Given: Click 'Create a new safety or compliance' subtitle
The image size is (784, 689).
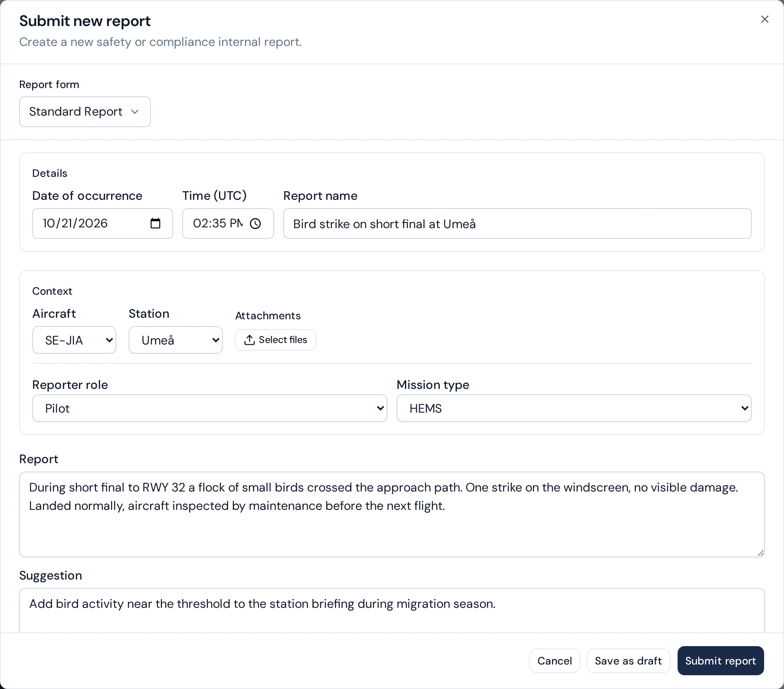Looking at the screenshot, I should click(x=160, y=42).
